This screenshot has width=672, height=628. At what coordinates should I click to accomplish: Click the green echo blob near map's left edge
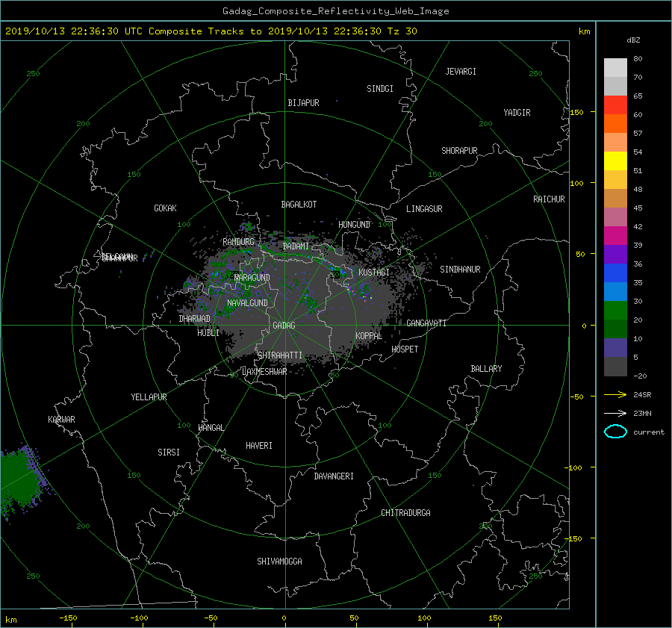click(21, 480)
